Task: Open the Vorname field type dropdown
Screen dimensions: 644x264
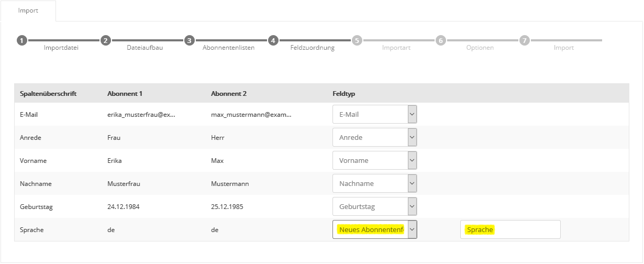Action: tap(374, 160)
